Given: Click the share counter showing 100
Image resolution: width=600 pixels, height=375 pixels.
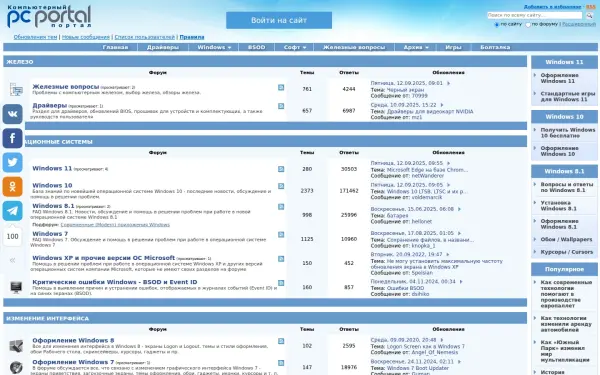Looking at the screenshot, I should coord(13,236).
